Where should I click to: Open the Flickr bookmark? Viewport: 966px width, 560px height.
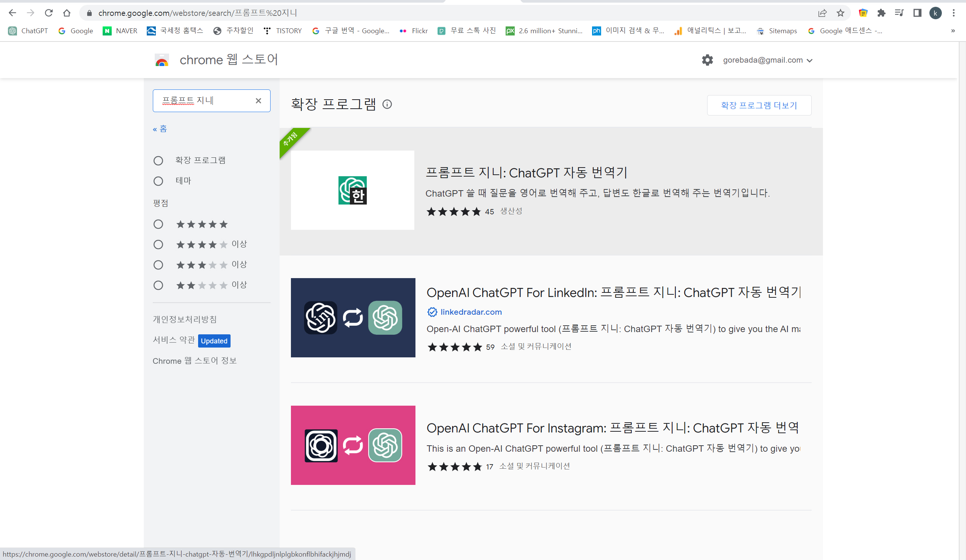pos(413,31)
